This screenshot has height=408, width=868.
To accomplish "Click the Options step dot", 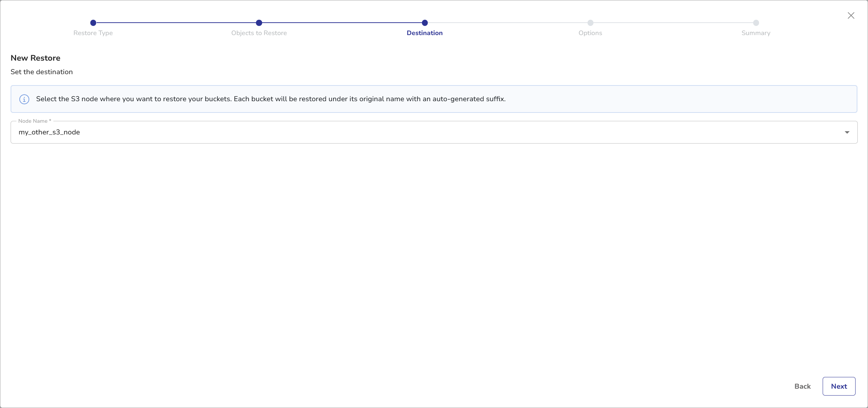I will click(x=590, y=23).
